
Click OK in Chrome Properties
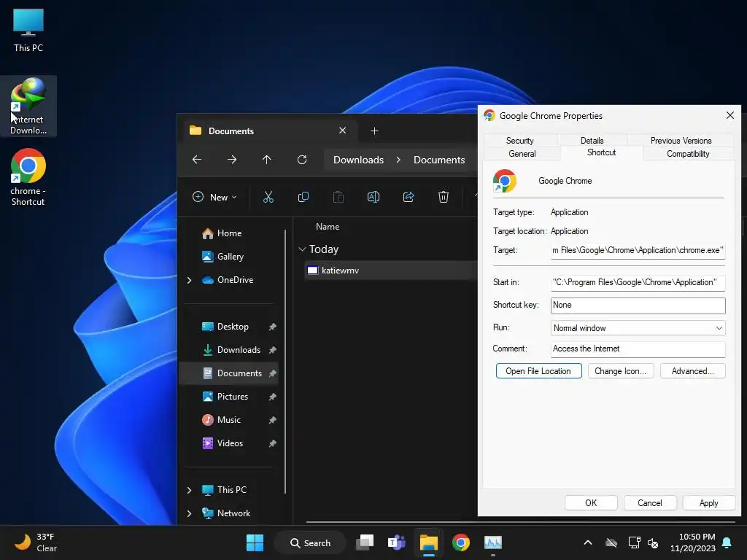point(591,503)
